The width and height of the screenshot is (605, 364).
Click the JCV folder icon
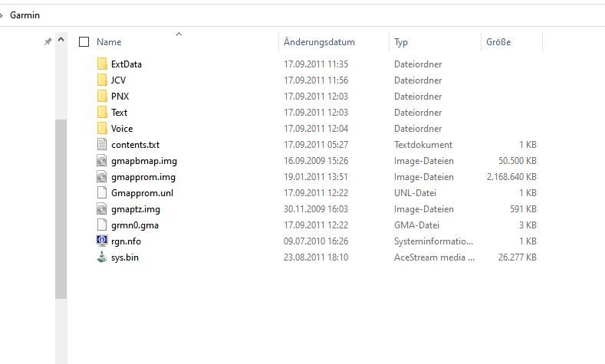tap(102, 80)
